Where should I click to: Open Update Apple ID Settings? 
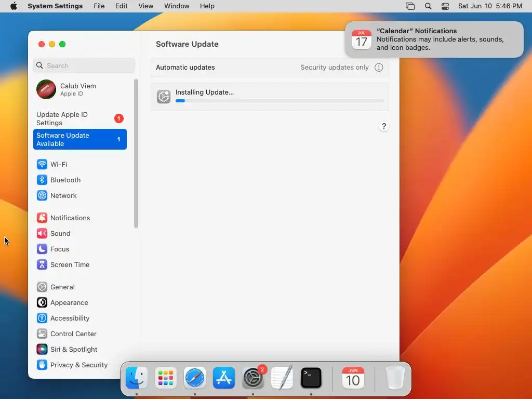click(x=79, y=118)
